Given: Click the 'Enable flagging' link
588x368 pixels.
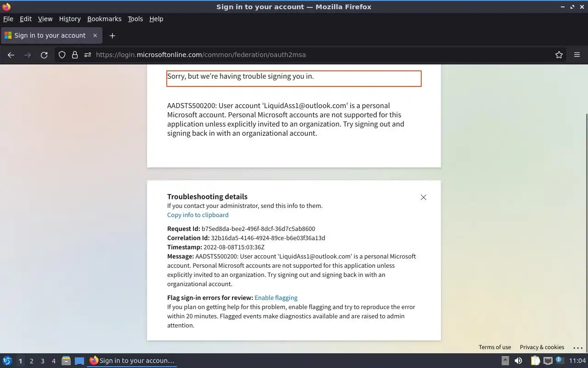Looking at the screenshot, I should point(276,298).
